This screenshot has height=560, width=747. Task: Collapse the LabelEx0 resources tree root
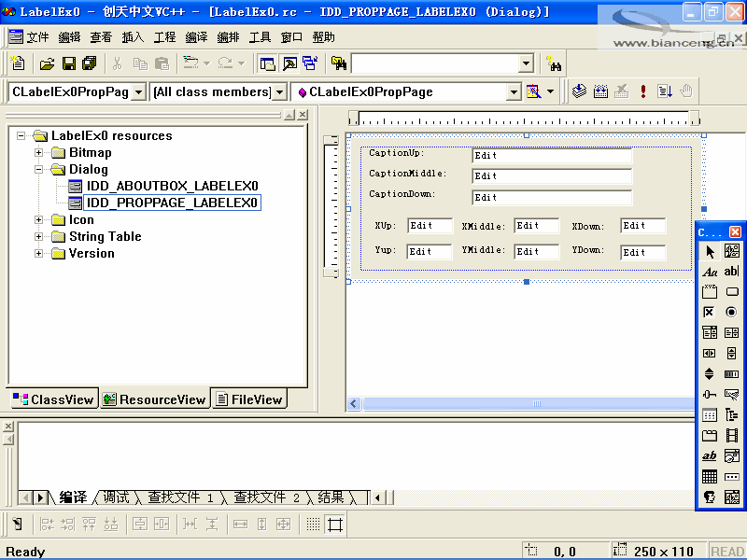21,135
